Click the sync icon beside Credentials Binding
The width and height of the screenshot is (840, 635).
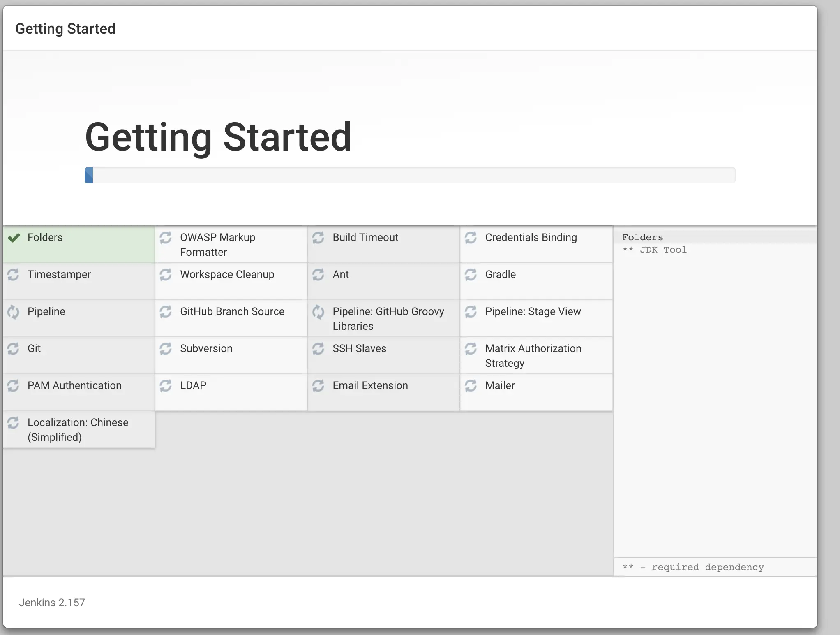tap(471, 238)
